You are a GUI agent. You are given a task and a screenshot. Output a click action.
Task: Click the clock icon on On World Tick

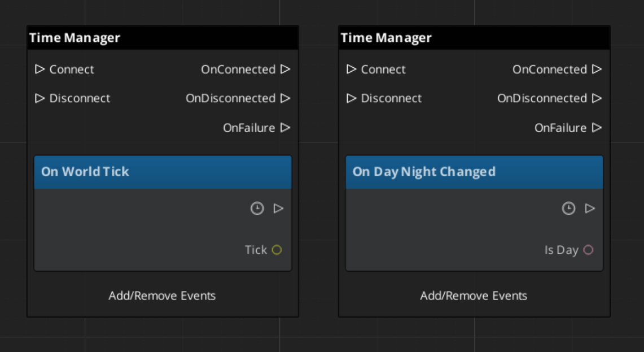click(258, 208)
